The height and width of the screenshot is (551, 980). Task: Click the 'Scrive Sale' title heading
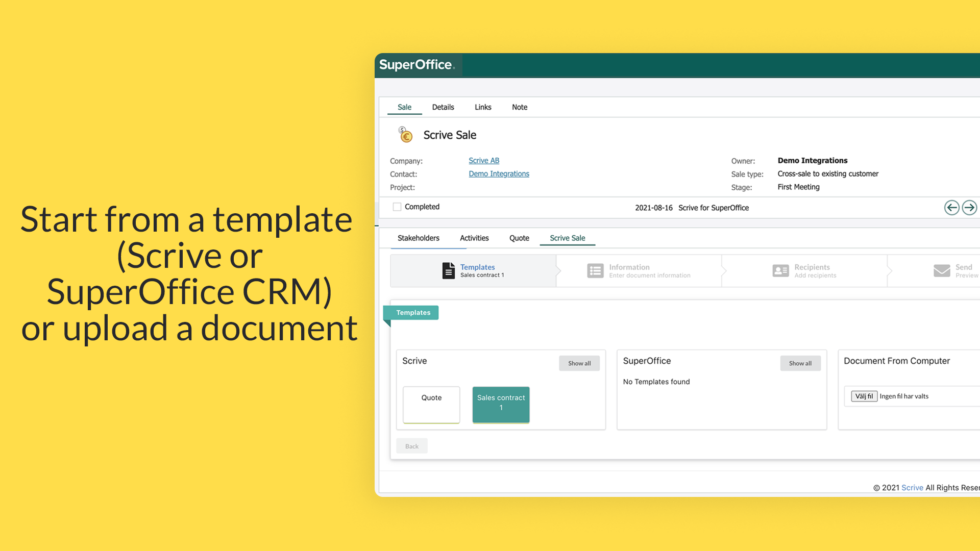(x=450, y=135)
